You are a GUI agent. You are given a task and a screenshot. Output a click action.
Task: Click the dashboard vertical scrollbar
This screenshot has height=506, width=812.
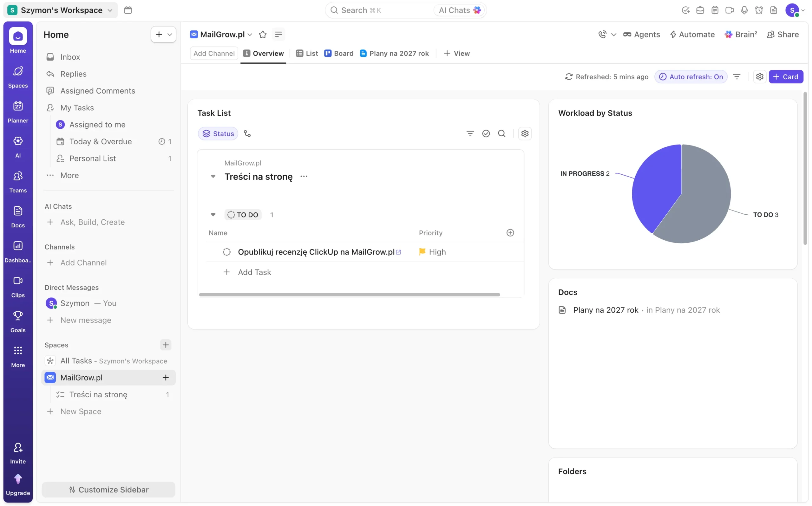tap(805, 168)
